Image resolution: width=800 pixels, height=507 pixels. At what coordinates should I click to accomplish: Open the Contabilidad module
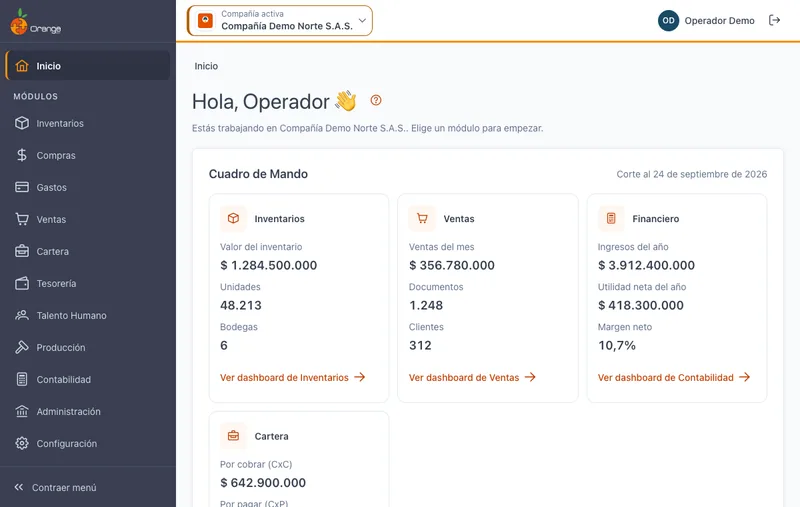point(88,379)
